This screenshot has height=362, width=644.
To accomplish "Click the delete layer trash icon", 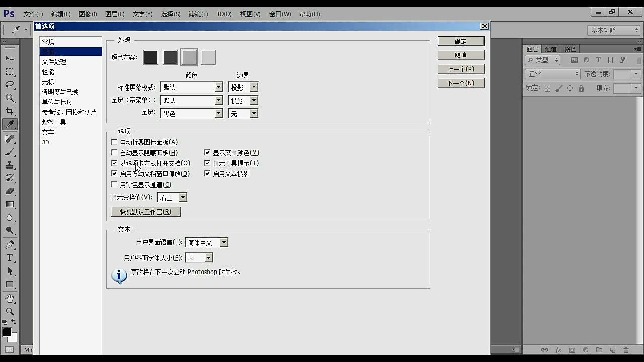I will [x=626, y=350].
